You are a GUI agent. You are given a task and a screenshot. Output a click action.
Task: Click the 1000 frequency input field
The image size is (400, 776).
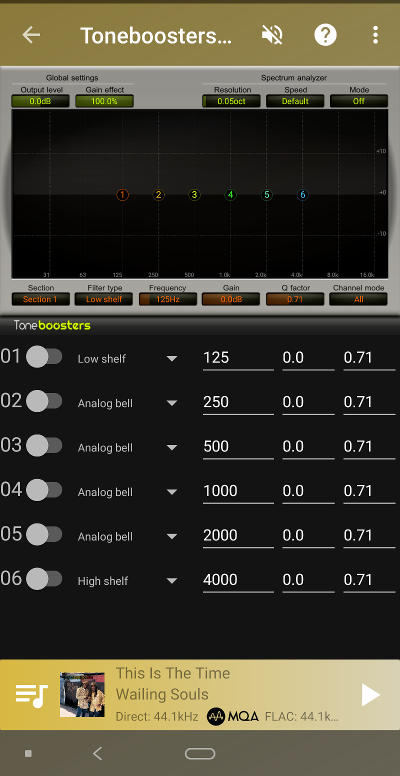coord(238,491)
